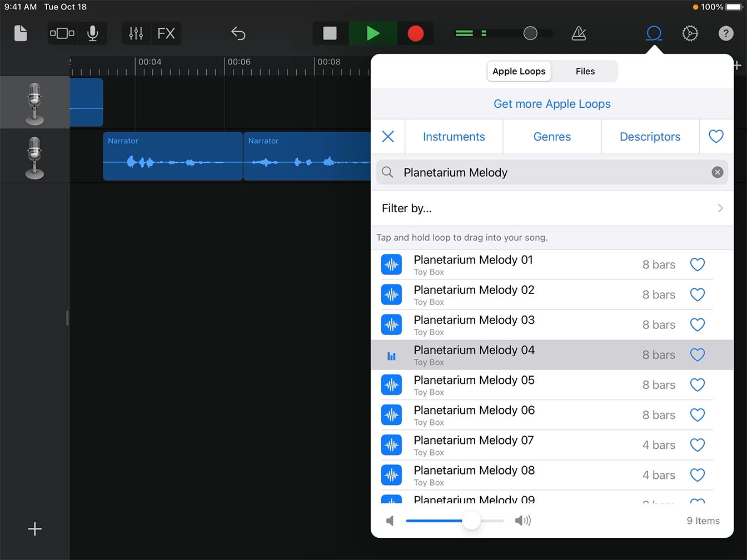This screenshot has height=560, width=747.
Task: Select second Narrator audio region
Action: [x=307, y=156]
